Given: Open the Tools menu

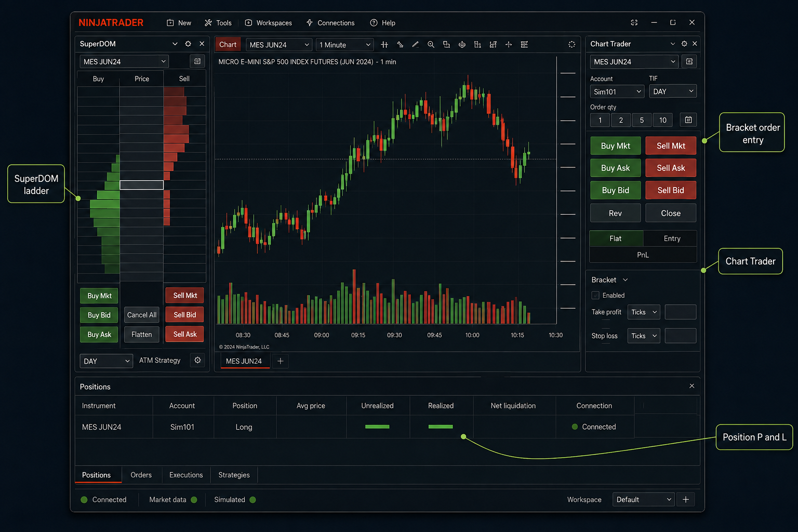Looking at the screenshot, I should 218,23.
